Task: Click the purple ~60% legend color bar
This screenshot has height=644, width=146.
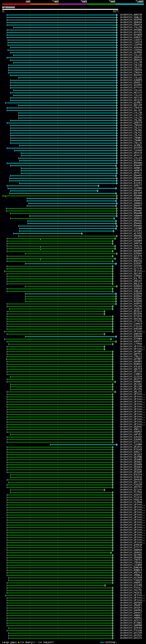Action: (73, 4)
